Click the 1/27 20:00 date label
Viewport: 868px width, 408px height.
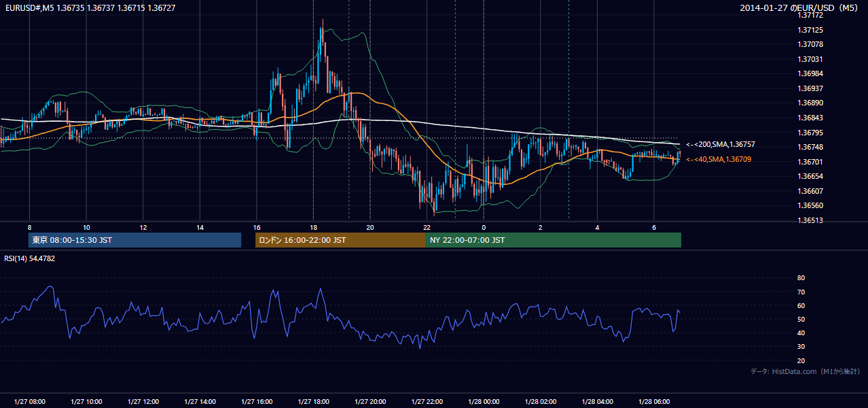pos(370,401)
